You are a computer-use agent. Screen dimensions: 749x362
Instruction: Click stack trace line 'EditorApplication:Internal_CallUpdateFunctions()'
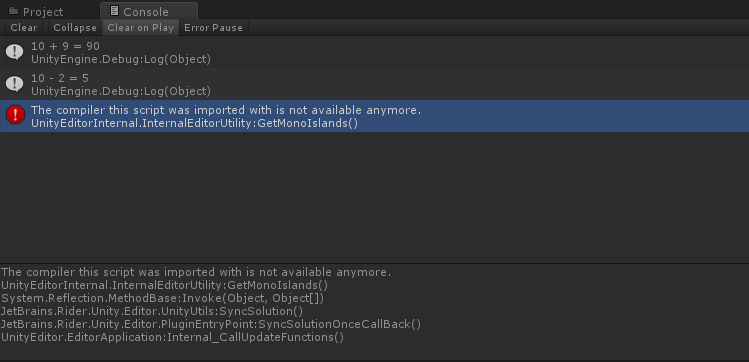click(x=172, y=337)
